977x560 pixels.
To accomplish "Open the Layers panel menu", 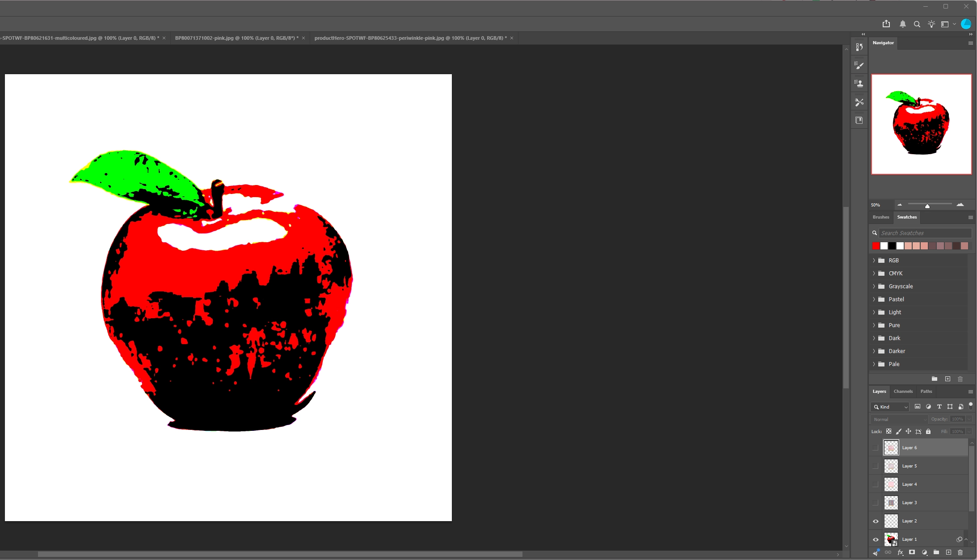I will 970,392.
